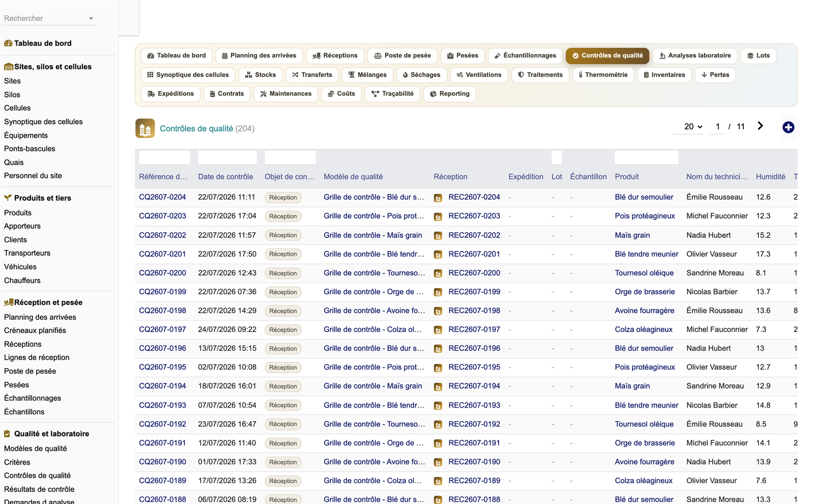Open Modèles de qualité in sidebar
Image resolution: width=815 pixels, height=504 pixels.
coord(35,449)
